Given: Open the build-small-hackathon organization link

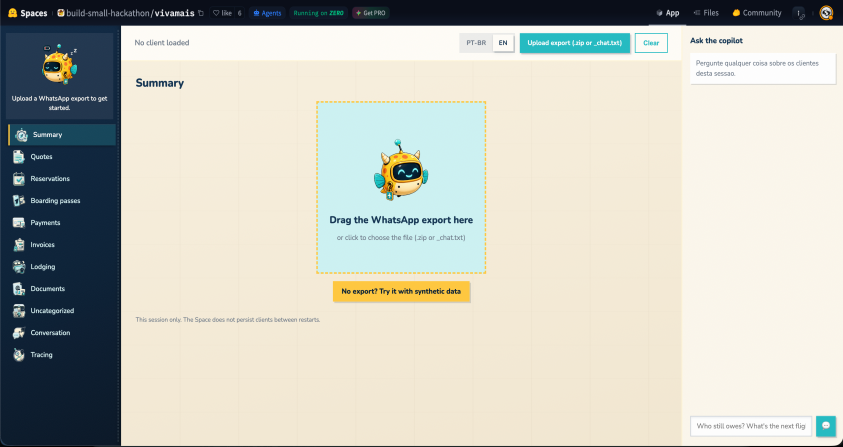Looking at the screenshot, I should (107, 13).
